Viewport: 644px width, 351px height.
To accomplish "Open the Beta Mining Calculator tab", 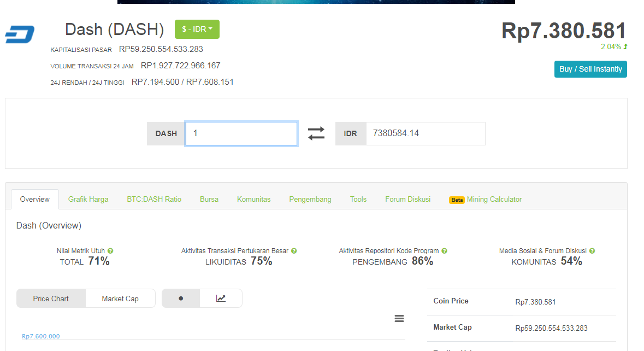I will click(486, 200).
